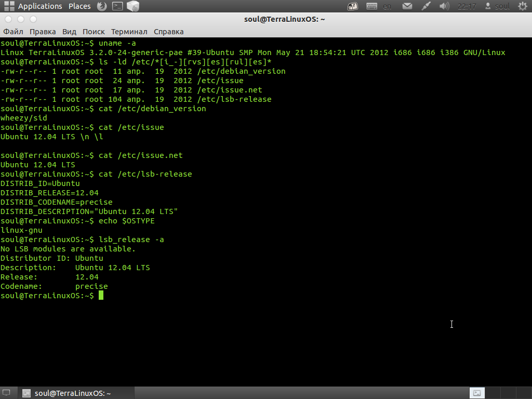
Task: Minimize the terminal with the second round button
Action: pyautogui.click(x=21, y=19)
